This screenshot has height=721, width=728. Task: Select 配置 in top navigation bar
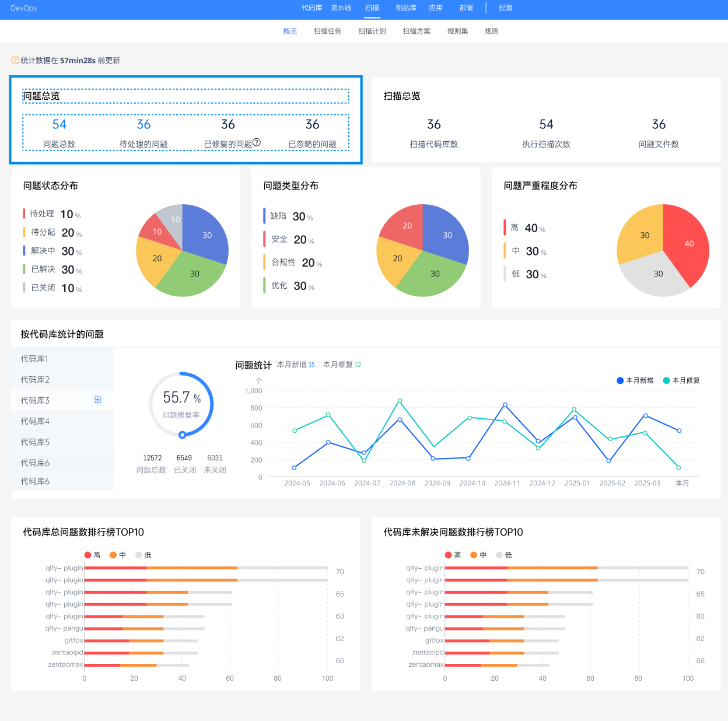[506, 8]
